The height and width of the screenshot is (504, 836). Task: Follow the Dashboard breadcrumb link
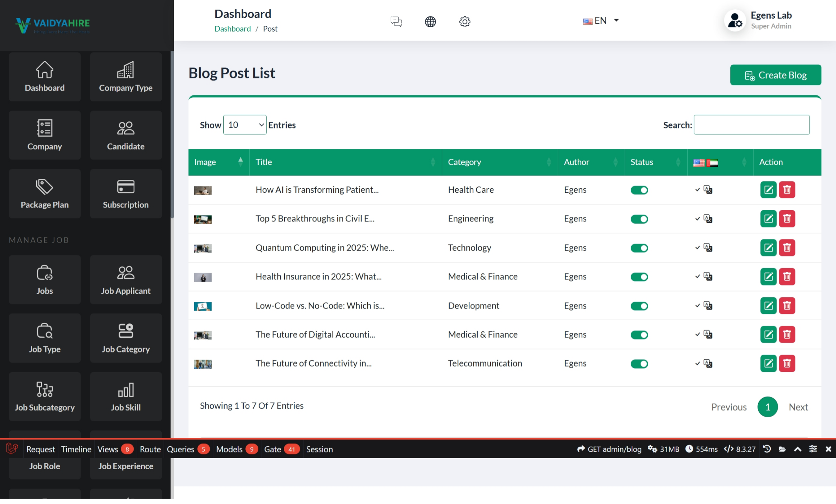(233, 29)
